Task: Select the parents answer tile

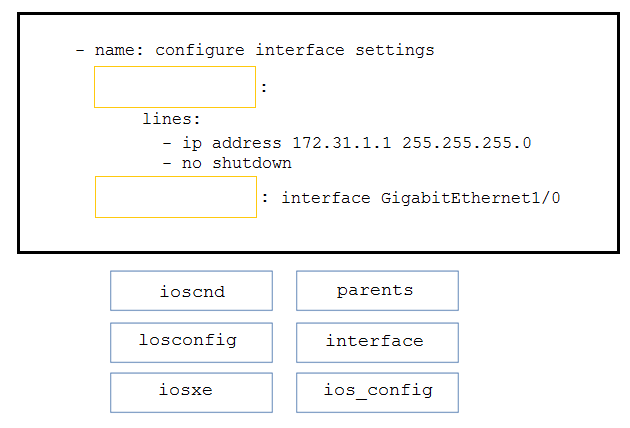Action: point(377,291)
